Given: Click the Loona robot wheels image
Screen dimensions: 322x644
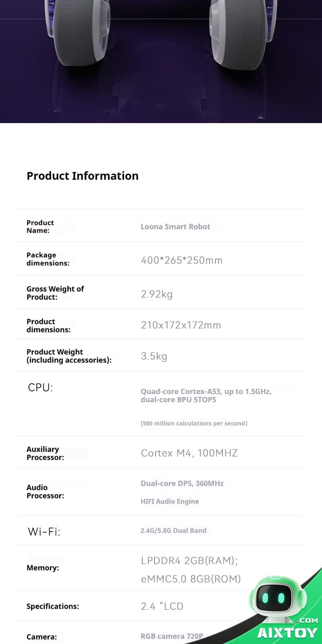Looking at the screenshot, I should pyautogui.click(x=161, y=61).
